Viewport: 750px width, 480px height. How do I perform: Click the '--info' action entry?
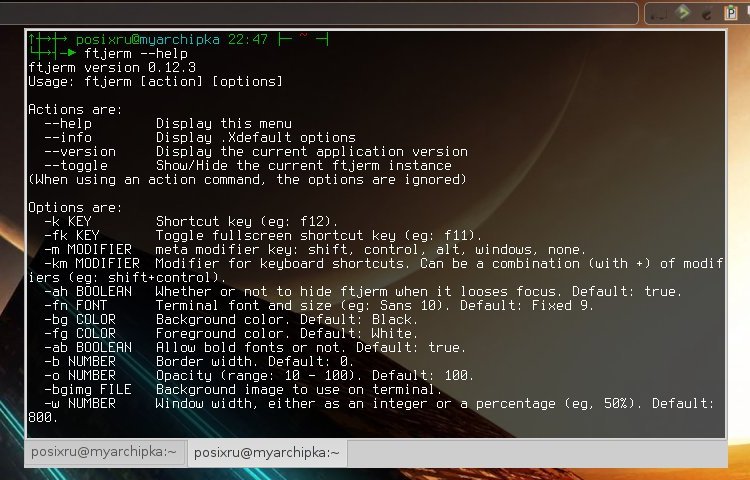point(68,138)
